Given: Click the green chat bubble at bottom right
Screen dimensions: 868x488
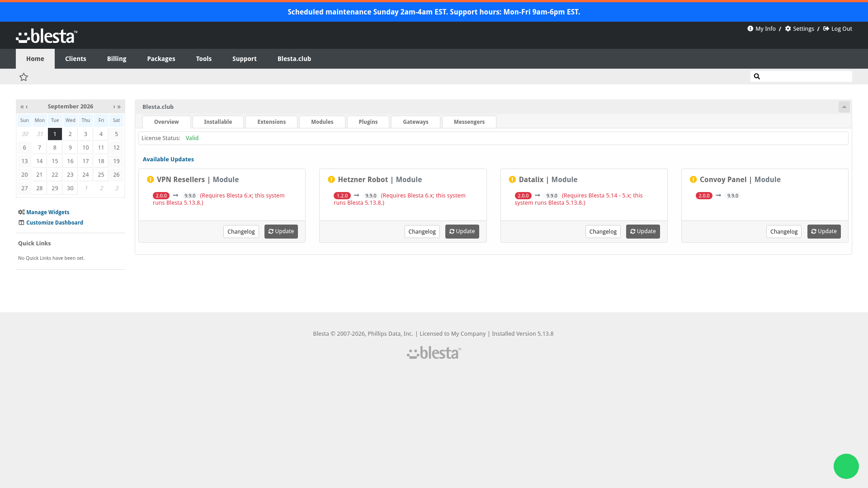Looking at the screenshot, I should (846, 466).
